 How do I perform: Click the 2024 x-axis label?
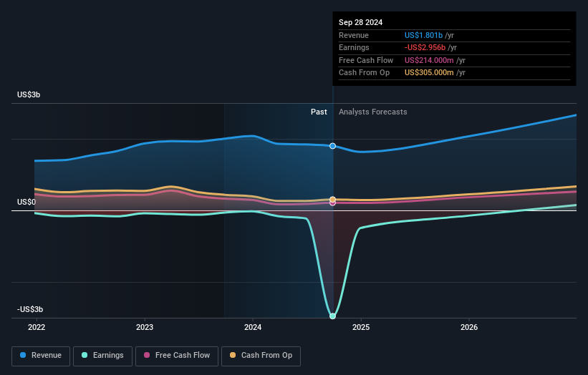[253, 328]
